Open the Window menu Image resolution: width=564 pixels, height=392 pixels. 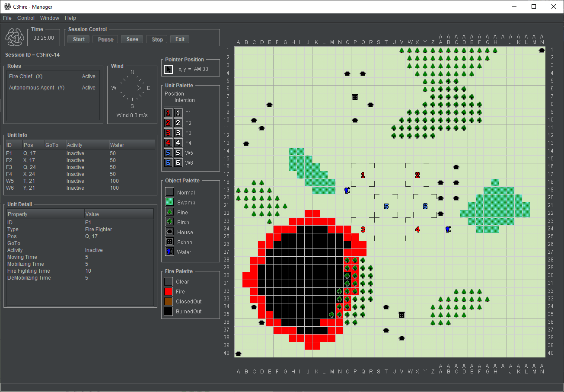tap(50, 18)
